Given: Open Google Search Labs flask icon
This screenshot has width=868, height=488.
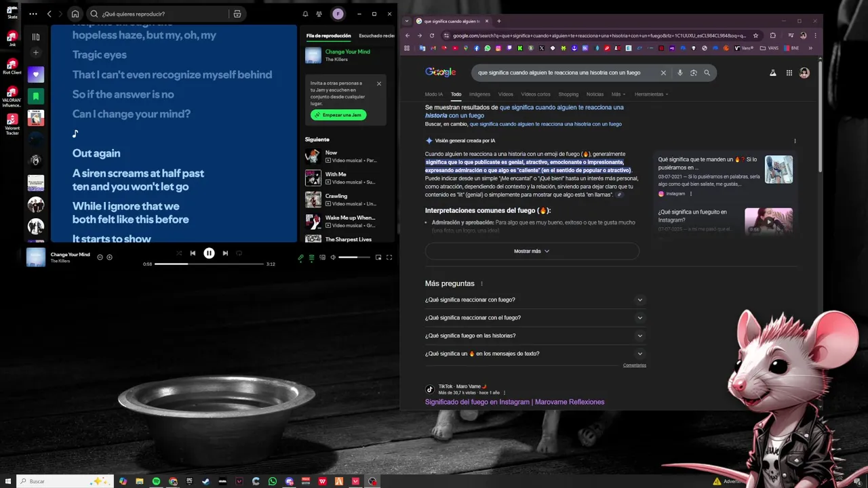Looking at the screenshot, I should click(772, 73).
